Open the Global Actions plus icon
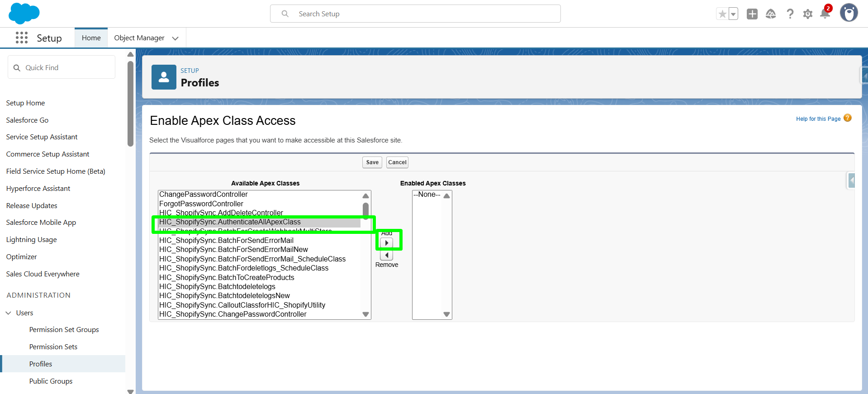Screen dimensions: 868x394 752,14
